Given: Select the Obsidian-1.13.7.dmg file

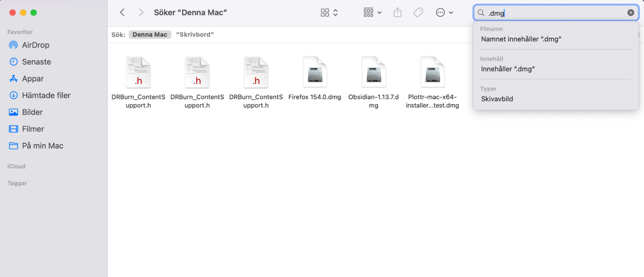Looking at the screenshot, I should [x=374, y=83].
